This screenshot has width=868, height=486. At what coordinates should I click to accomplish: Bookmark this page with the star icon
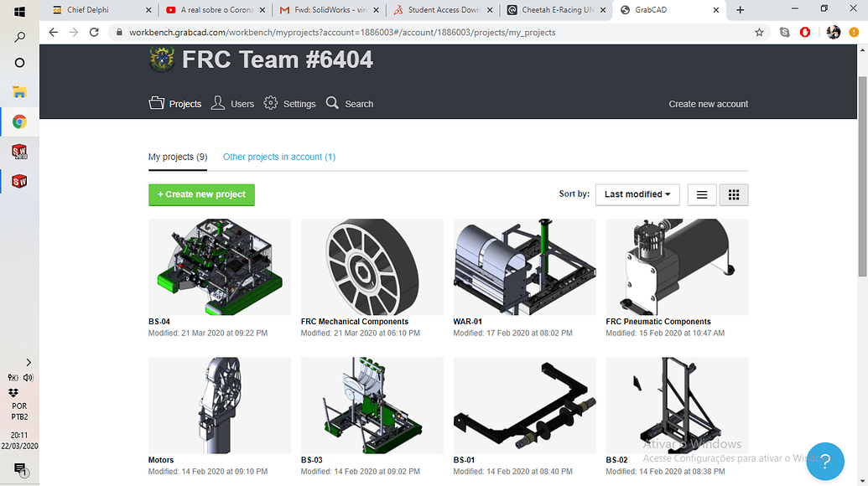point(759,32)
